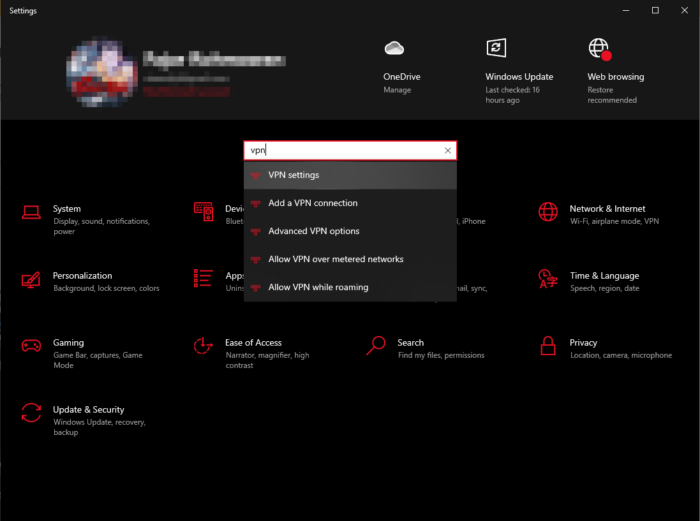Open the Devices keyboard icon

(204, 212)
